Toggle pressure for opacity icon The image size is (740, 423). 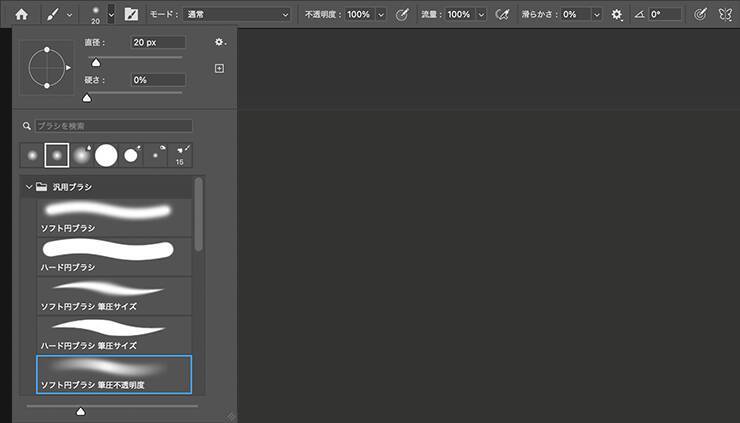coord(402,14)
